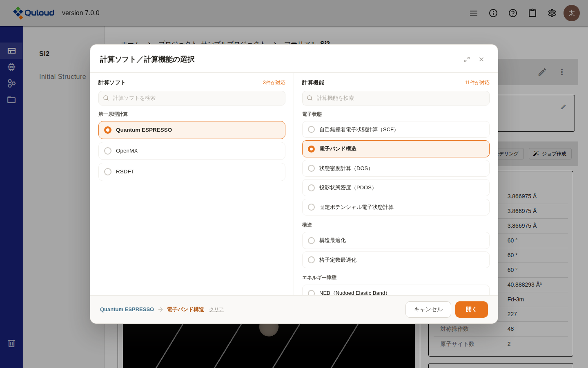Screen dimensions: 588x368
Task: Select 電子バンド構造 option
Action: click(x=396, y=149)
